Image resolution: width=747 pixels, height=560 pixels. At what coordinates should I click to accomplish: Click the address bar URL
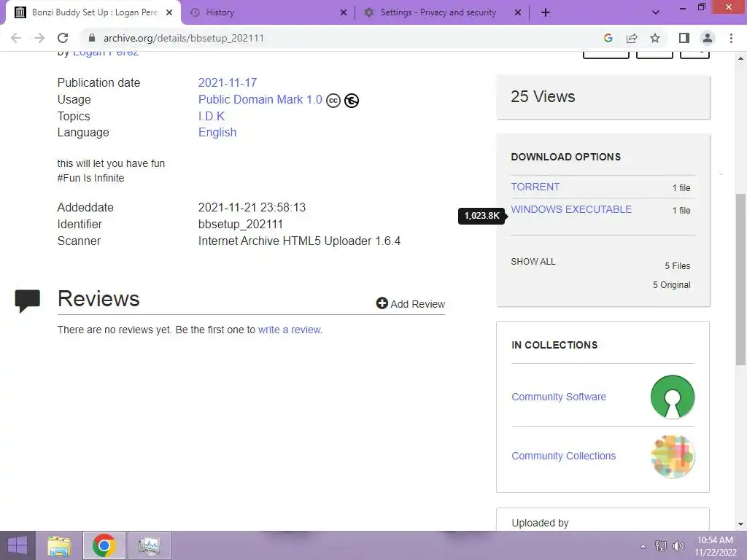coord(183,38)
